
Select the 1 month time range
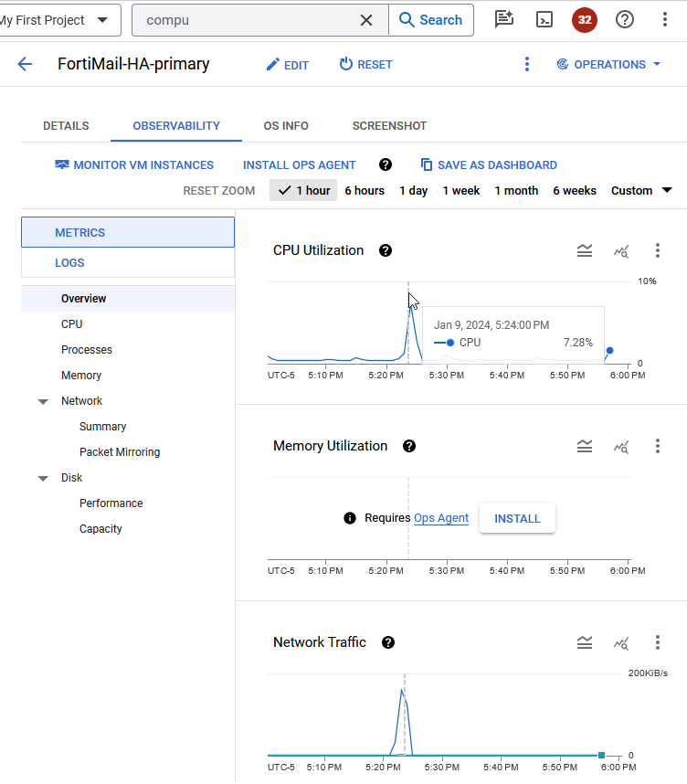[x=516, y=190]
